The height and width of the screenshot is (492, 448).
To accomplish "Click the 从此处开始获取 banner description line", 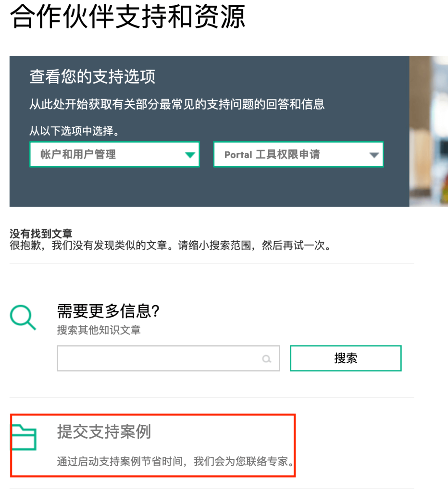I will (177, 104).
